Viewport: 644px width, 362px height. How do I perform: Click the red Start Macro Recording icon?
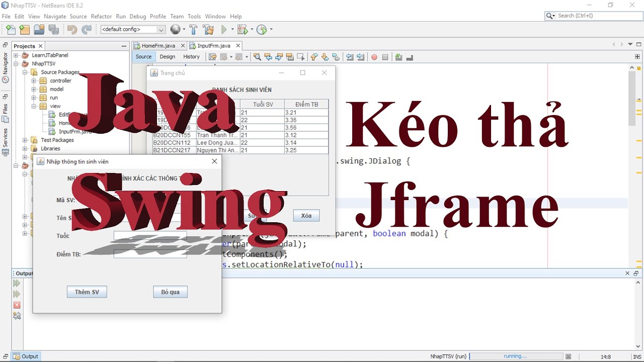pyautogui.click(x=374, y=57)
